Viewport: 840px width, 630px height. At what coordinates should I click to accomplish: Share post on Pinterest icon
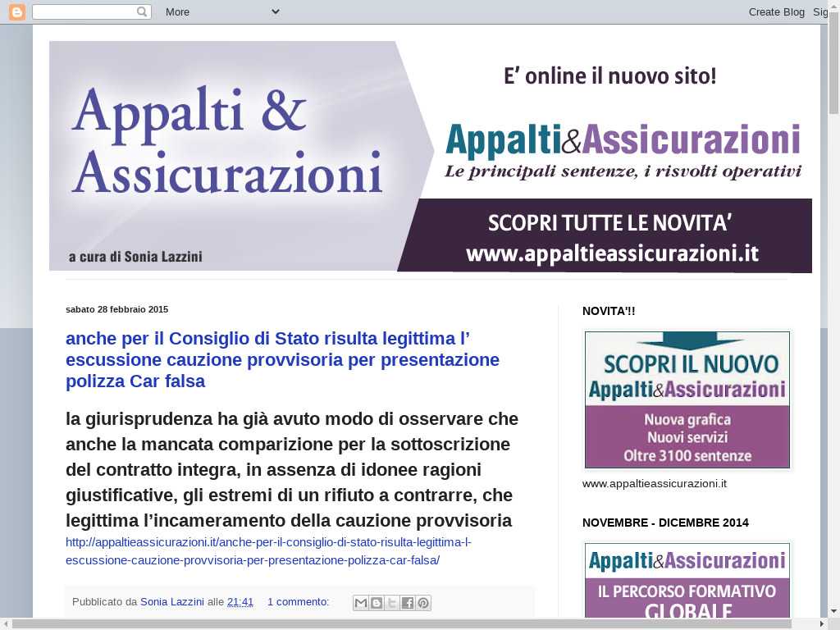(x=423, y=603)
